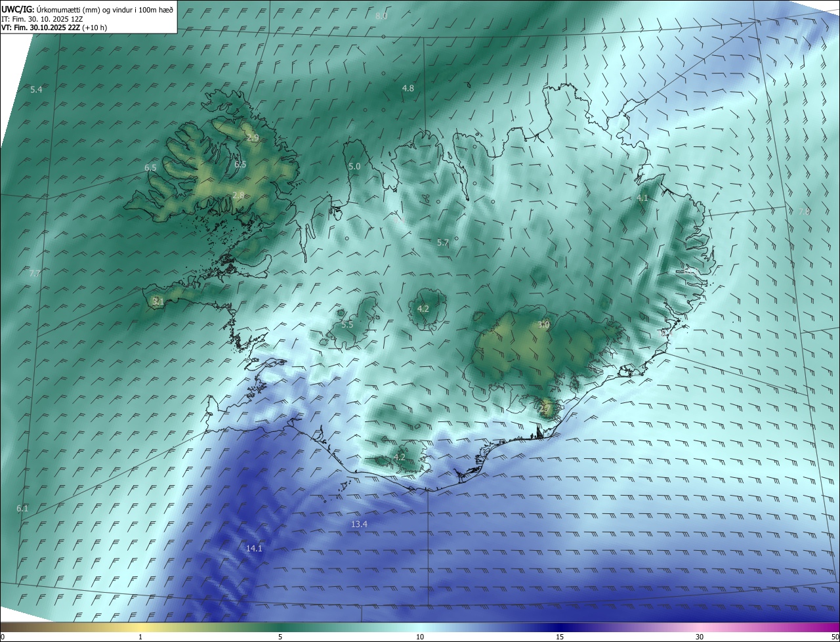The width and height of the screenshot is (840, 642).
Task: Click the 8.0 value label
Action: 381,16
